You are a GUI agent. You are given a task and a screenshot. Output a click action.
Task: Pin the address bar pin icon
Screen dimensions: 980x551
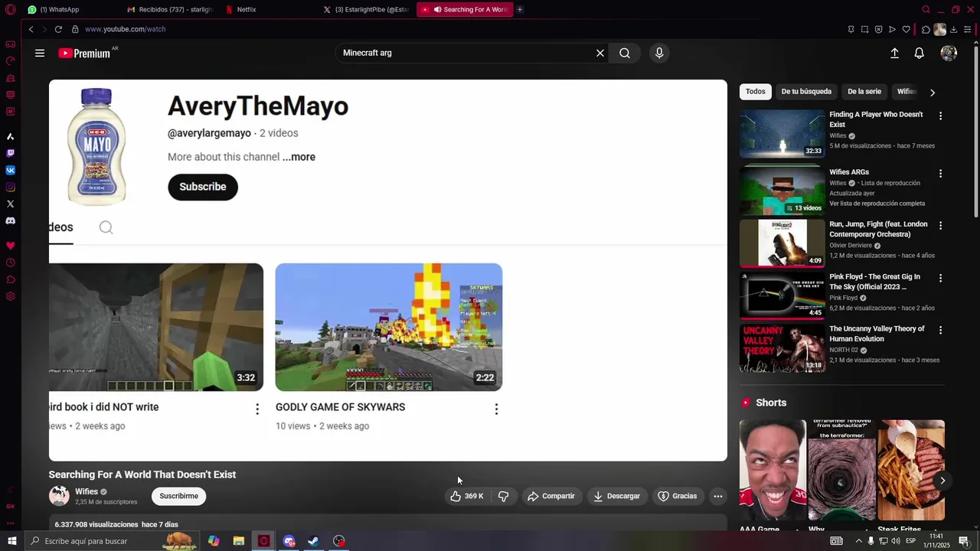click(x=851, y=29)
